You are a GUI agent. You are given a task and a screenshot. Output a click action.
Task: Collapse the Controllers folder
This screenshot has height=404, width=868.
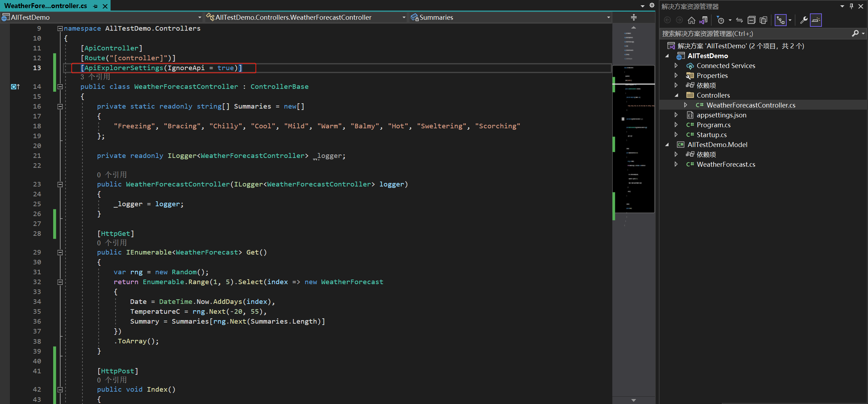tap(676, 95)
